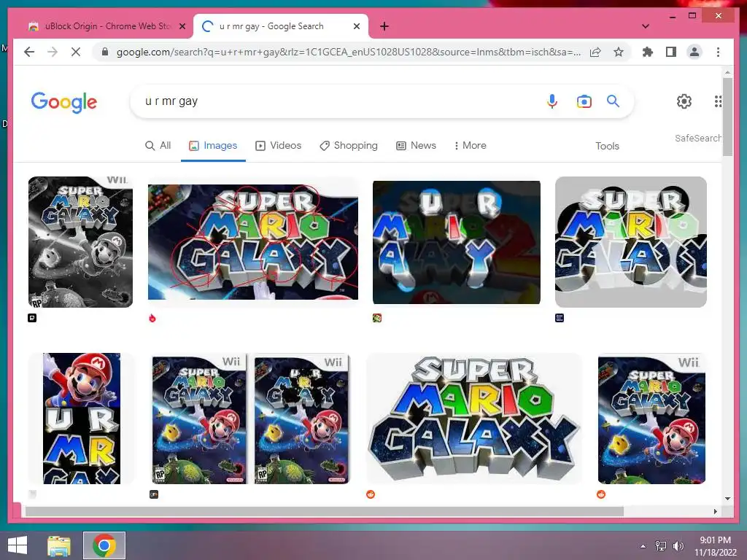Image resolution: width=747 pixels, height=560 pixels.
Task: Go back to the previous page
Action: (x=29, y=52)
